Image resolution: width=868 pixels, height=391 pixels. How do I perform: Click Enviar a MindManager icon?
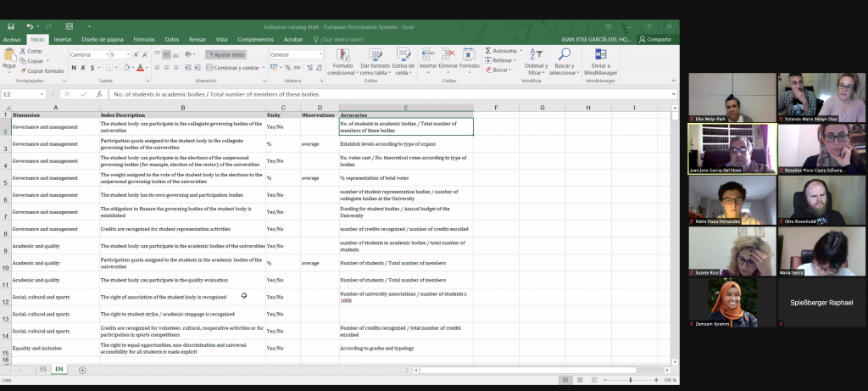click(600, 55)
